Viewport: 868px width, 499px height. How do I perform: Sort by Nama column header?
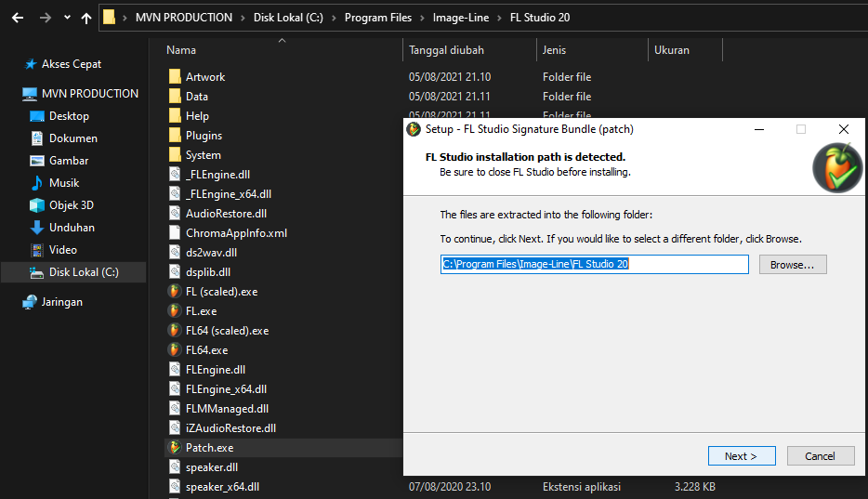click(181, 50)
